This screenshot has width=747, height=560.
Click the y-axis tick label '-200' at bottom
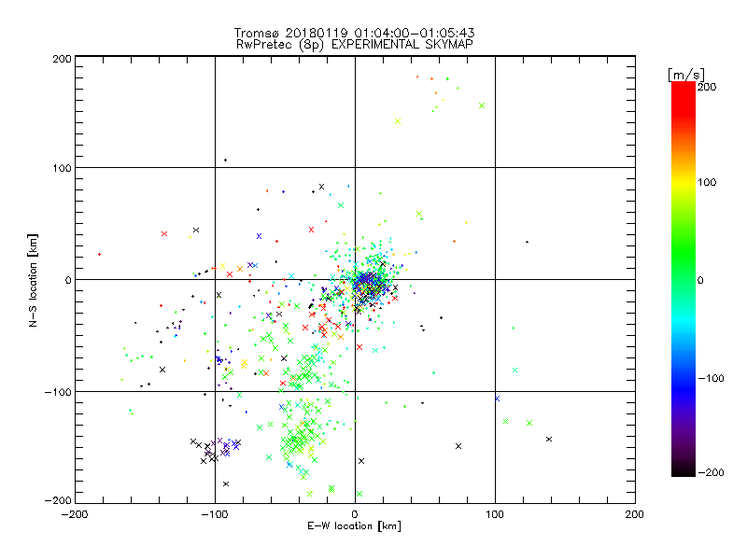point(58,500)
